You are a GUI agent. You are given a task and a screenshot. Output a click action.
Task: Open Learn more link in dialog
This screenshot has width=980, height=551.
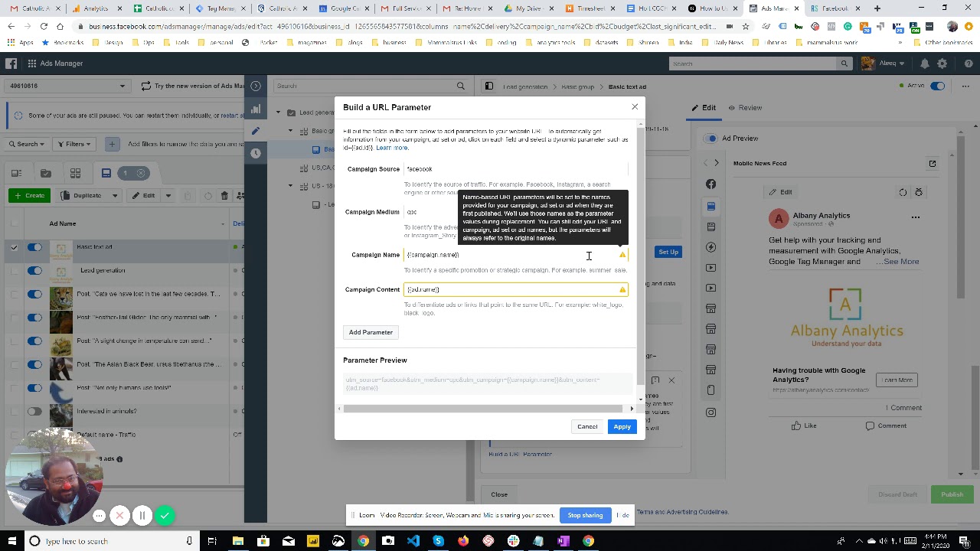[x=392, y=148]
